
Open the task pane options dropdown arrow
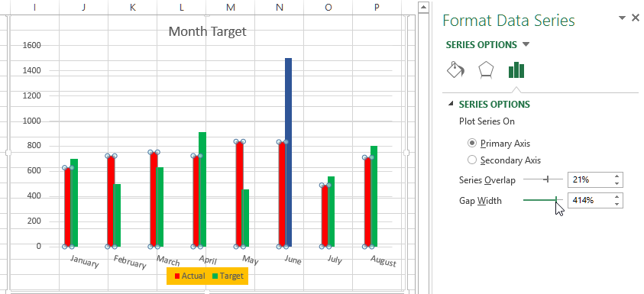pos(623,18)
